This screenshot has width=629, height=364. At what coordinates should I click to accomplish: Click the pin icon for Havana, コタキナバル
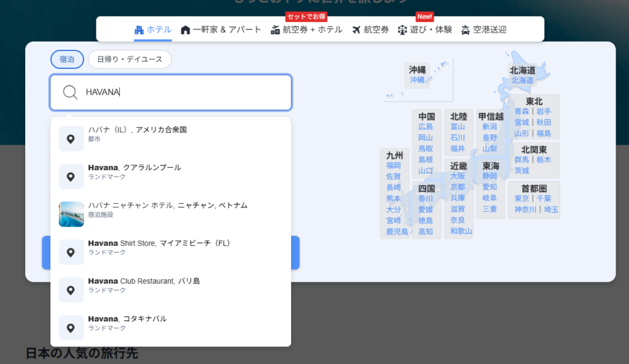pyautogui.click(x=71, y=328)
